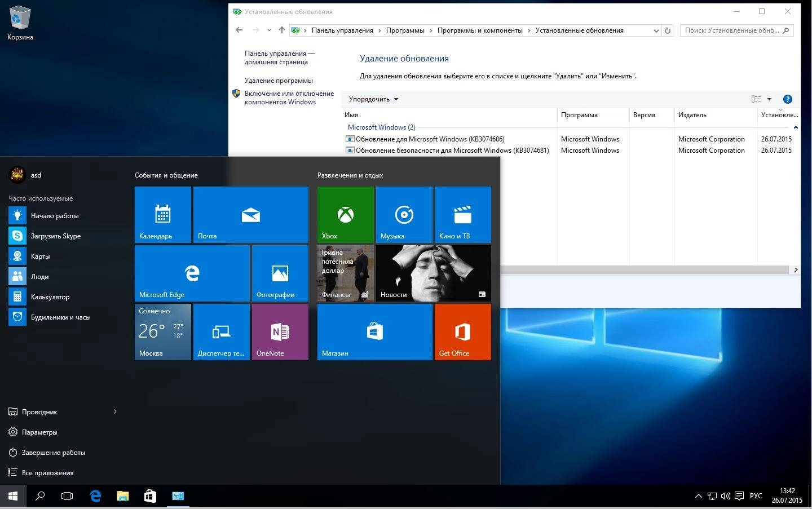Click the Windows Start button
Image resolution: width=812 pixels, height=509 pixels.
[13, 496]
